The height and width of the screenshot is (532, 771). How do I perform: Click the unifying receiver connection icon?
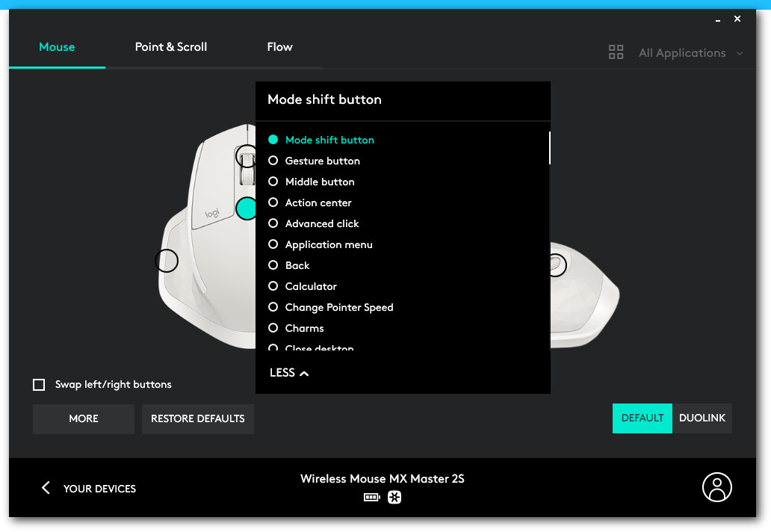(x=394, y=498)
